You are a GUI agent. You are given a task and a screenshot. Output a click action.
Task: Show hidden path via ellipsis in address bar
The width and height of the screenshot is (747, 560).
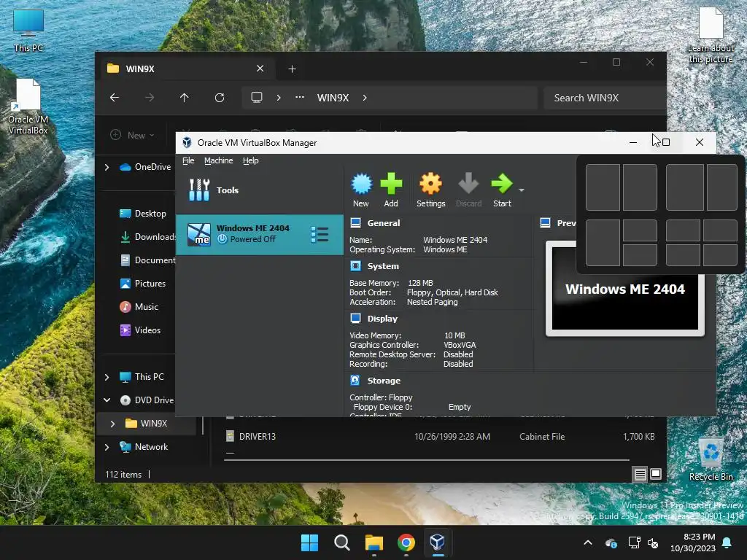tap(300, 97)
